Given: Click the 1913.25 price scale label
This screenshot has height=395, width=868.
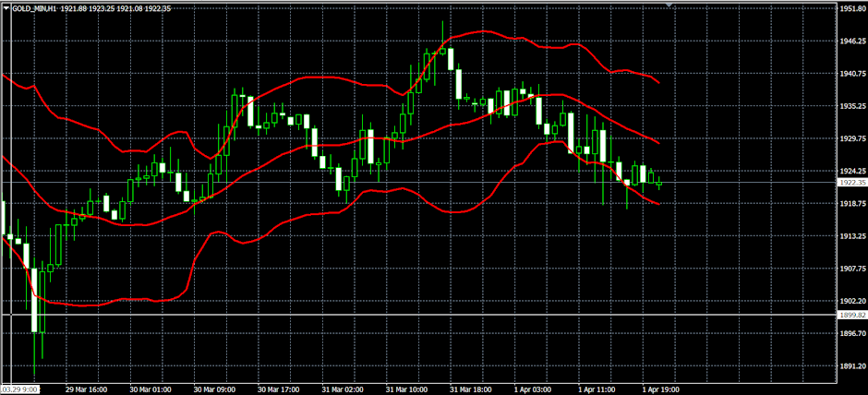Looking at the screenshot, I should click(853, 236).
